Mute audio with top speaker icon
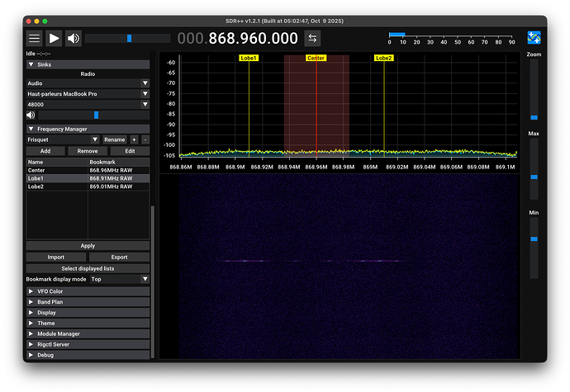This screenshot has width=570, height=392. 74,38
